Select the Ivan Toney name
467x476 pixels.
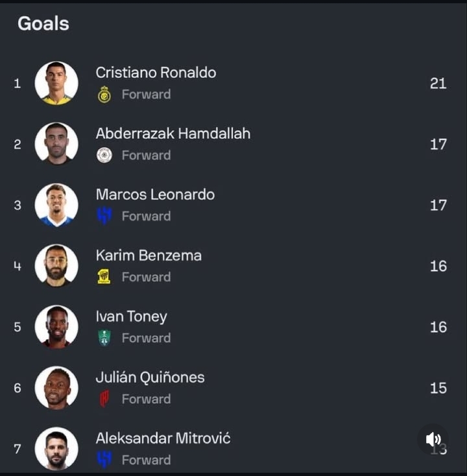click(x=131, y=316)
